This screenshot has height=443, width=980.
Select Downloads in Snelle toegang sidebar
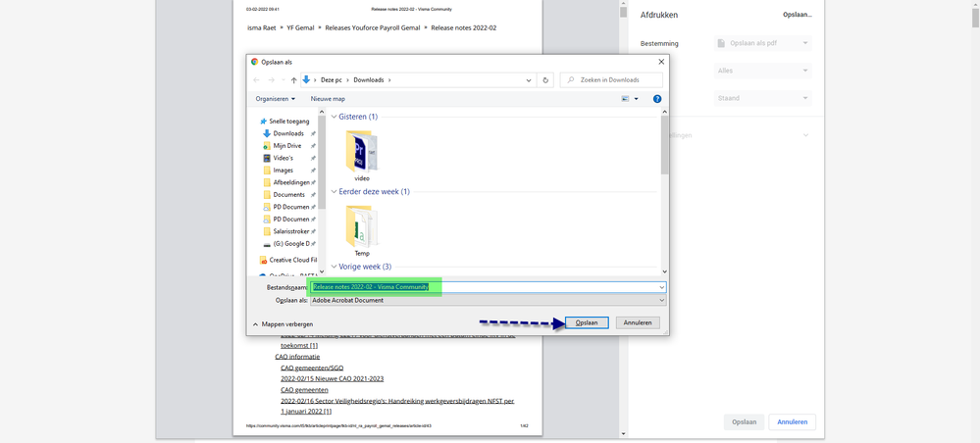pos(288,133)
